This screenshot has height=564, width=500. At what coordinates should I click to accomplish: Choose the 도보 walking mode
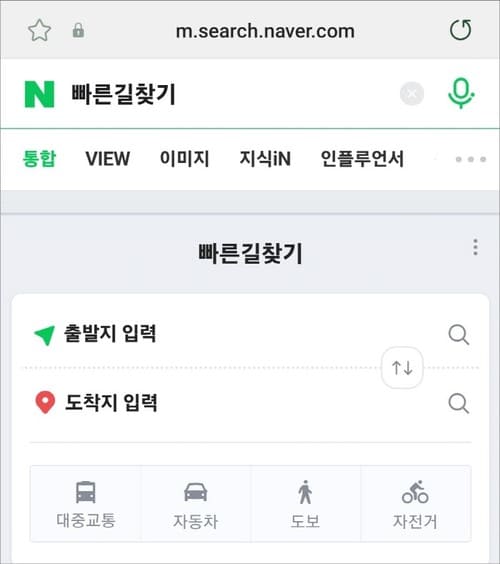pos(305,504)
